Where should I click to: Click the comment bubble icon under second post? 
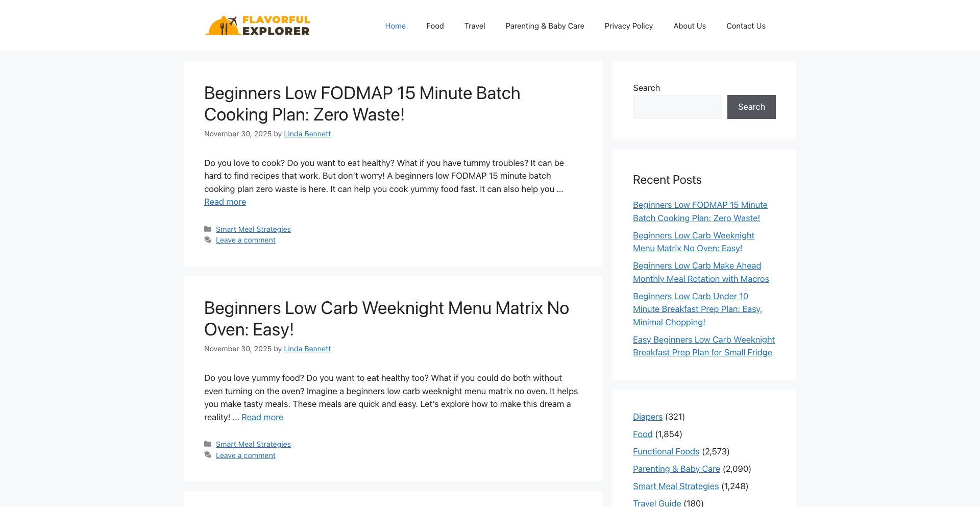(x=208, y=455)
